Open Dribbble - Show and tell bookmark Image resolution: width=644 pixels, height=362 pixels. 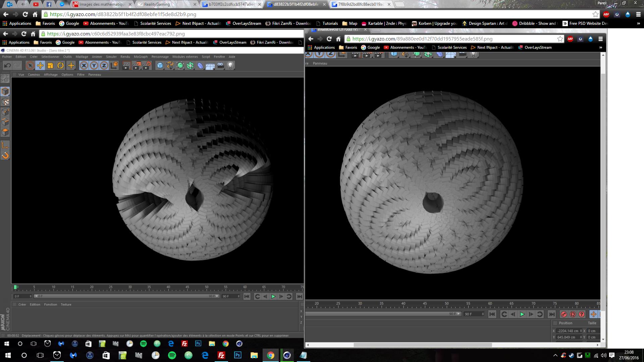tap(534, 23)
